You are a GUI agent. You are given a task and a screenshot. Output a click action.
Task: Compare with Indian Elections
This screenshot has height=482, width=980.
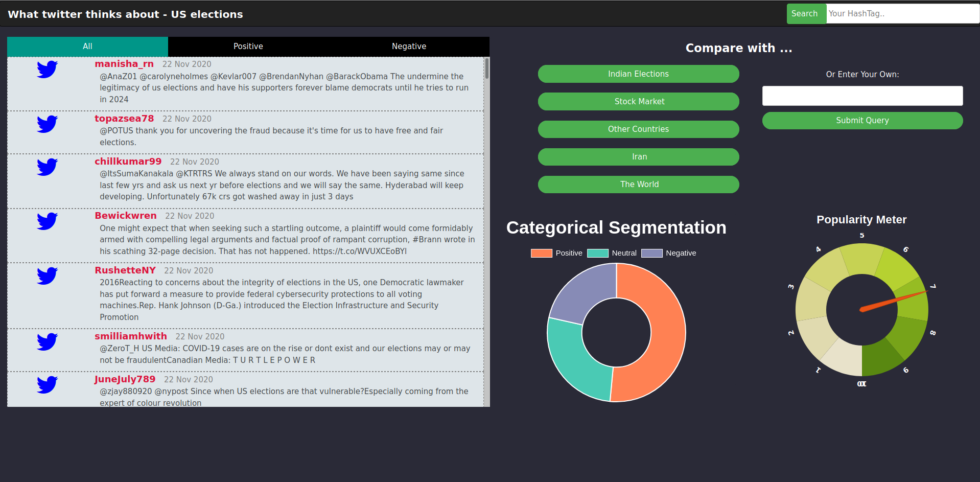coord(638,74)
